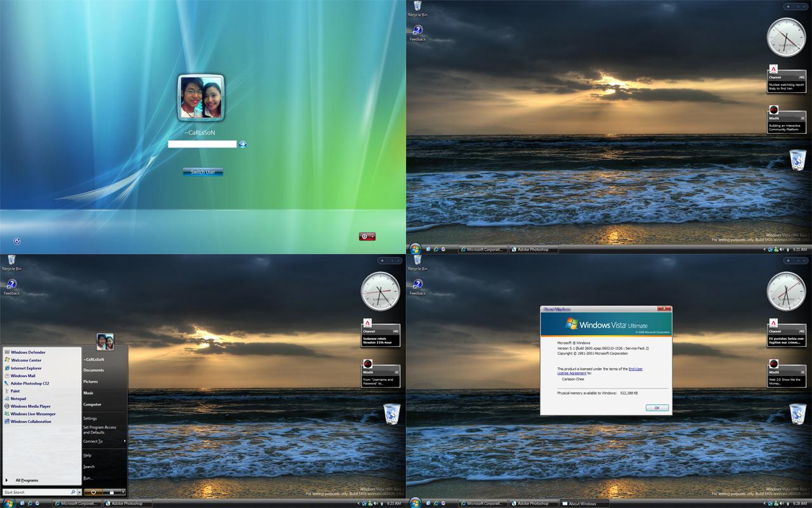Select desktop Recycle Bin icon above About Windows taskbar
The height and width of the screenshot is (508, 812).
[417, 262]
